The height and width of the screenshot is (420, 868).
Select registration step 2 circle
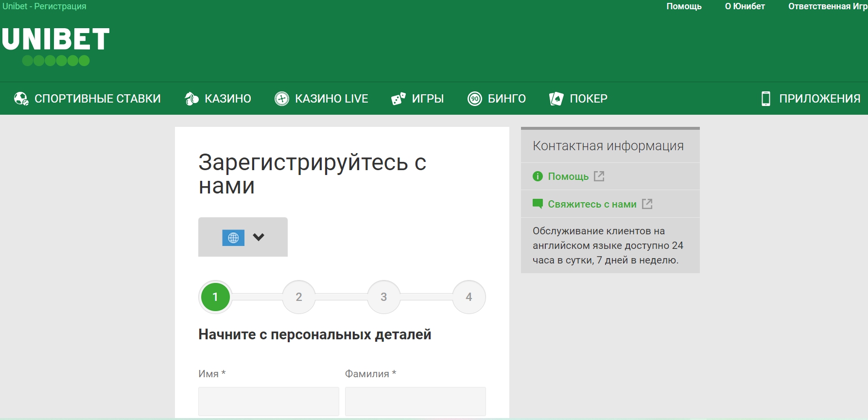point(299,297)
